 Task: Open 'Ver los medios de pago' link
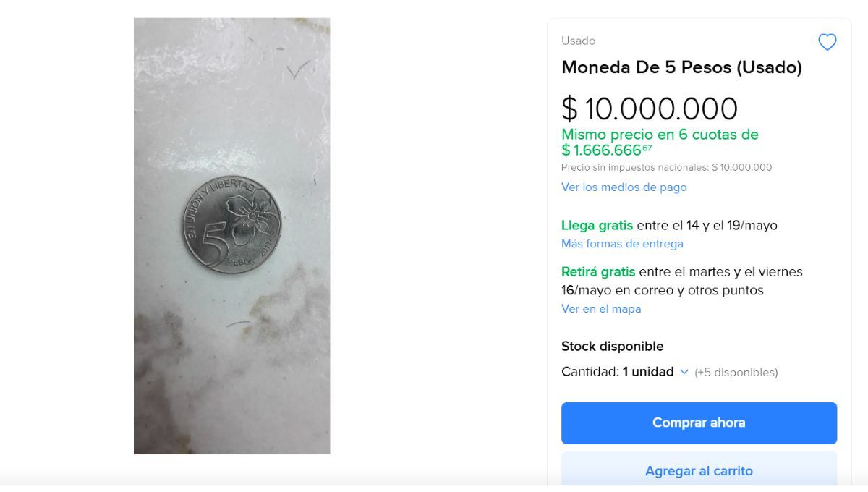click(x=624, y=187)
